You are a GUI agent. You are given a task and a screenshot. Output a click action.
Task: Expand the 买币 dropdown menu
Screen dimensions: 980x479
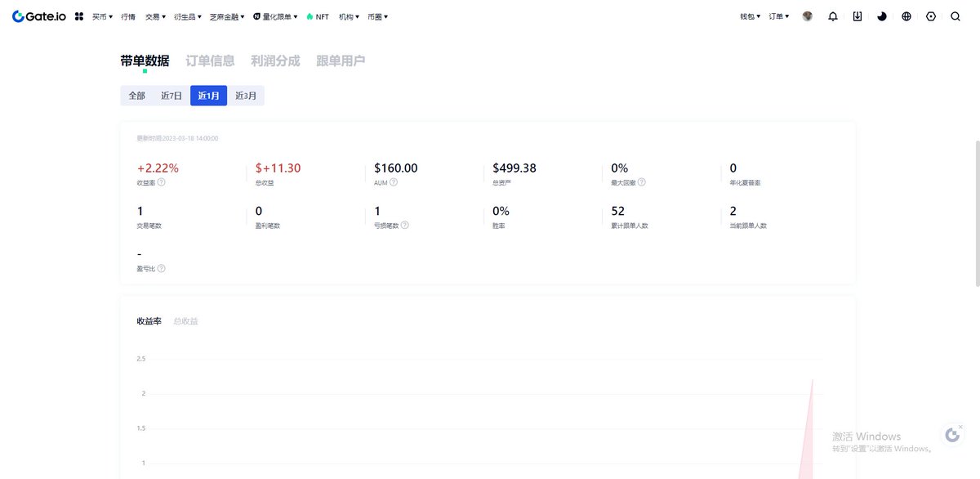click(x=103, y=16)
